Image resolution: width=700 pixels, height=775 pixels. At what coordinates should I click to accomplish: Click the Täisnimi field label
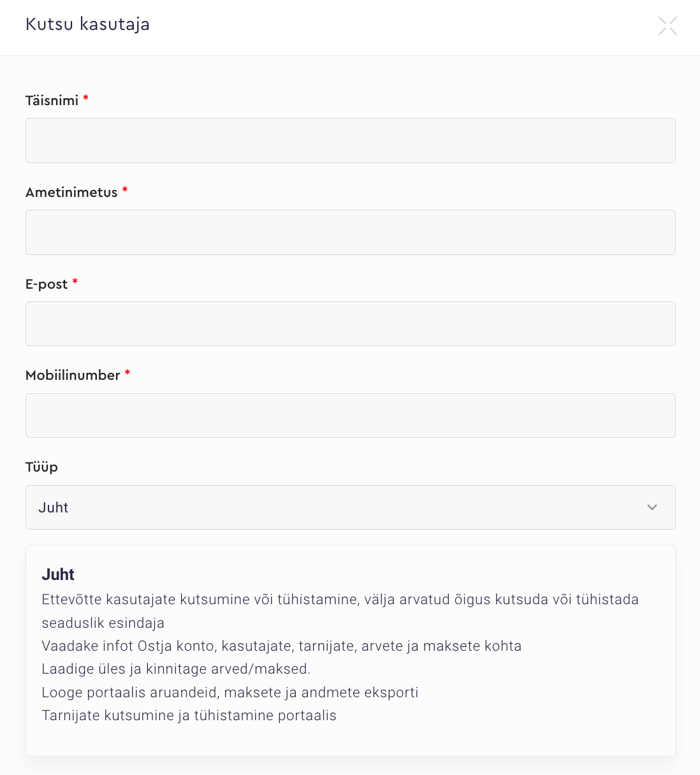(52, 101)
